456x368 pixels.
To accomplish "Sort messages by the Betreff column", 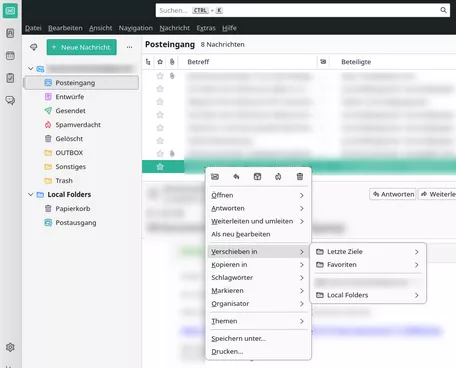I will coord(247,62).
